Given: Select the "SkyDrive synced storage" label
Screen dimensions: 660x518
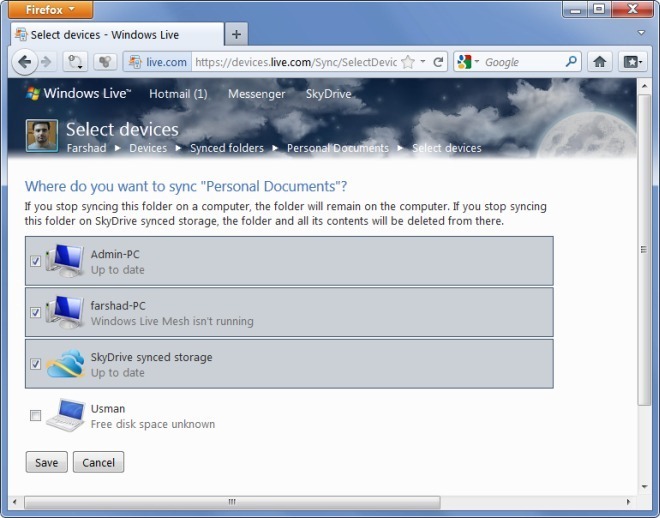Looking at the screenshot, I should click(152, 357).
